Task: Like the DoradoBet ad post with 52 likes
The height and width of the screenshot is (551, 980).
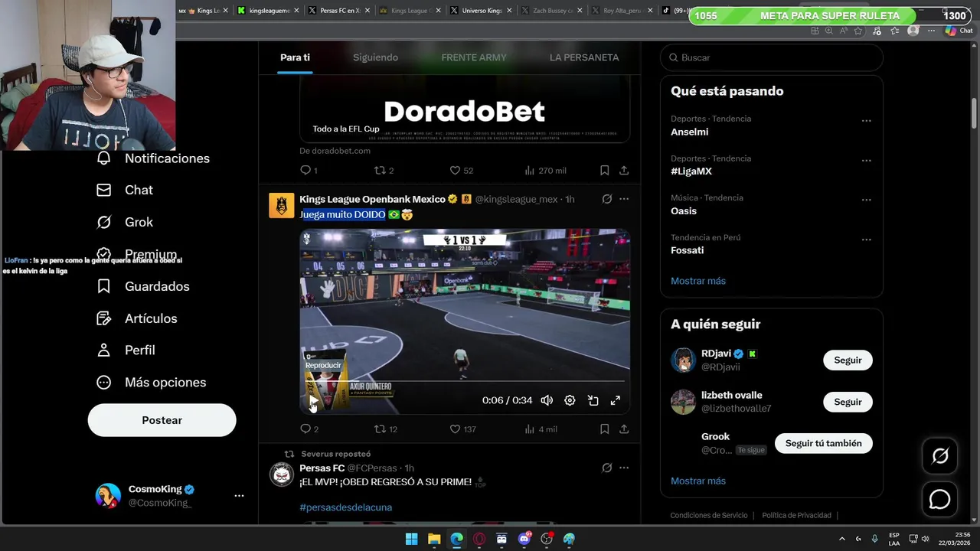Action: click(x=461, y=171)
